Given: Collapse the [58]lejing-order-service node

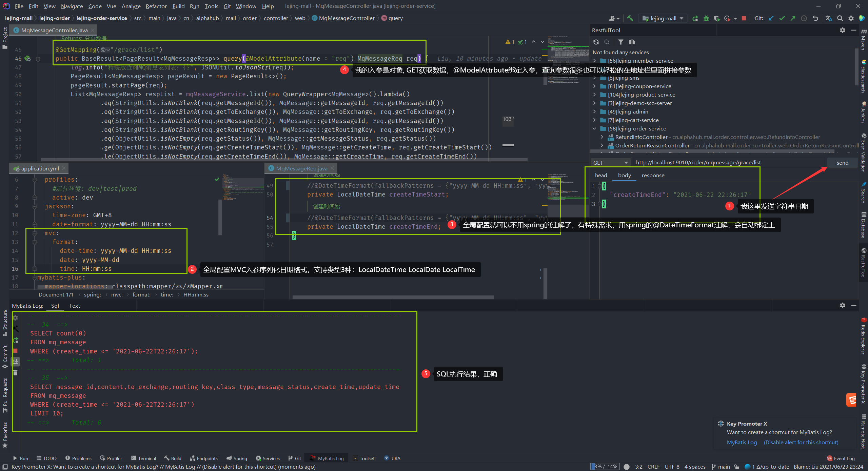Looking at the screenshot, I should (594, 128).
